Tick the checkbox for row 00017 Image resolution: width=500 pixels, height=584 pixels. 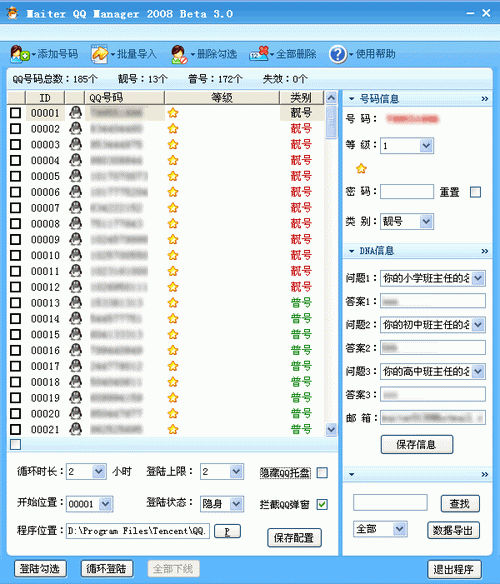coord(15,366)
